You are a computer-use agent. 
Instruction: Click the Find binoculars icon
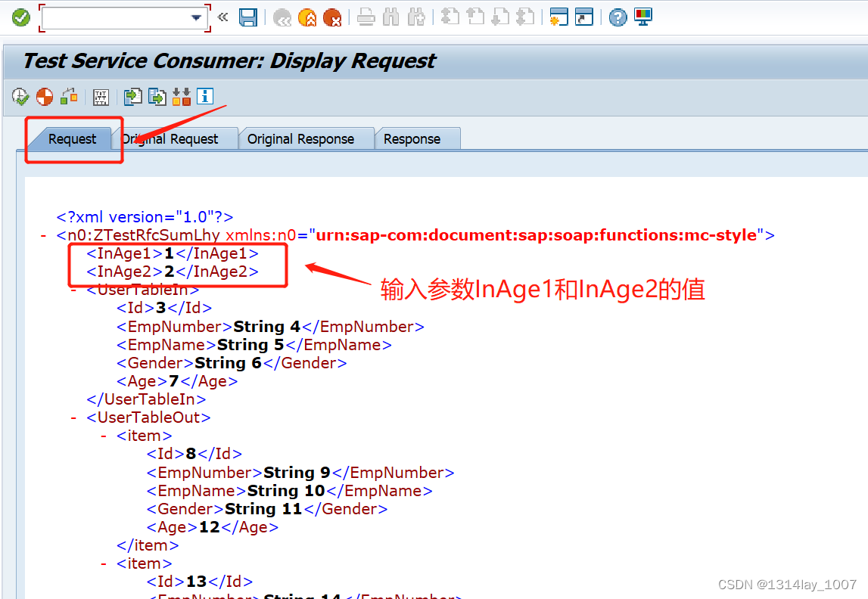point(390,17)
